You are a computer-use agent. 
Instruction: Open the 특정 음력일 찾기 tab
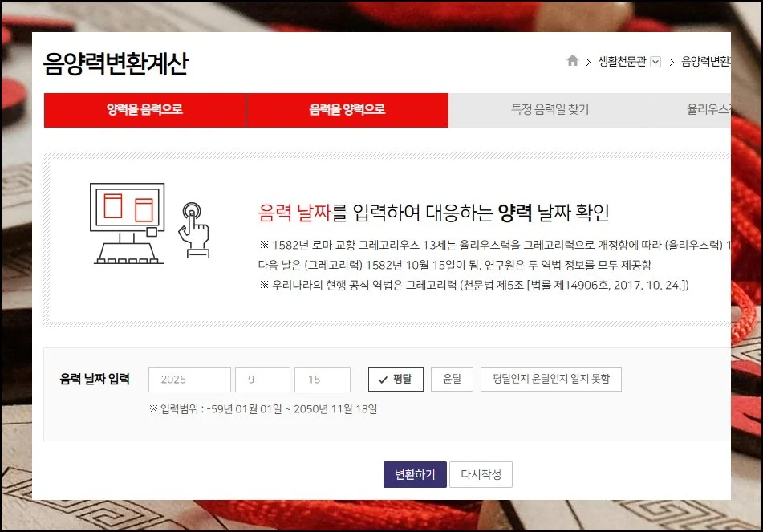550,110
